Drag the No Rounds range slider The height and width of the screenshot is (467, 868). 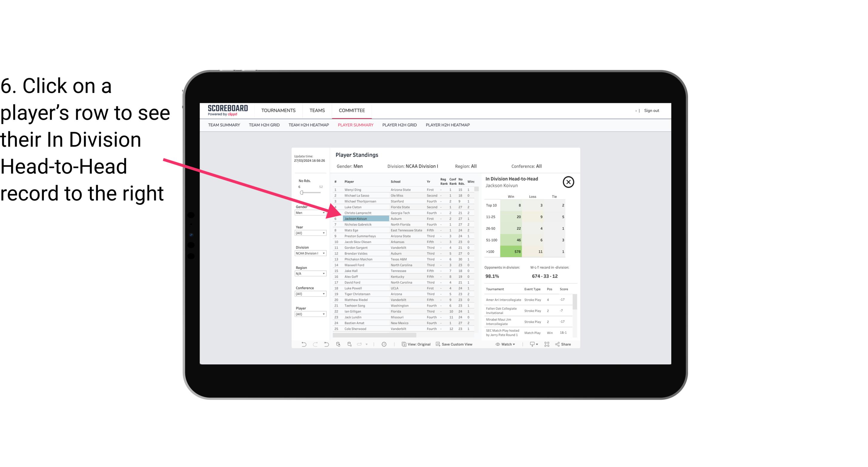[x=301, y=193]
